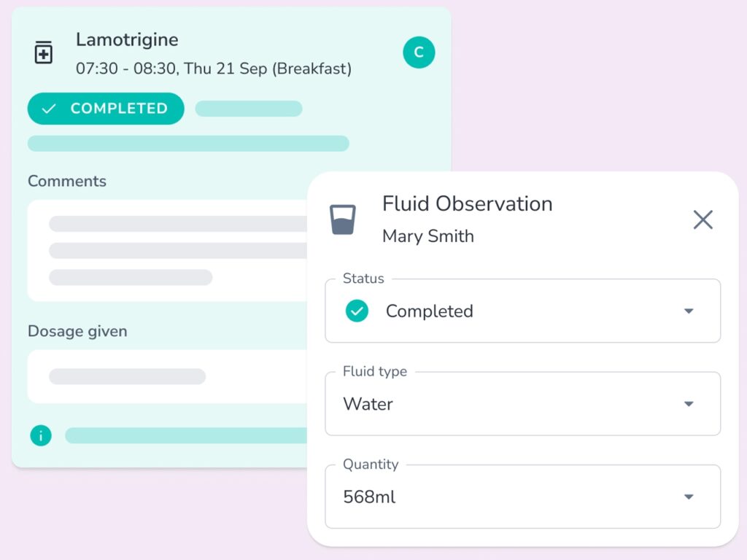This screenshot has height=560, width=747.
Task: Click the green C avatar badge
Action: [x=419, y=52]
